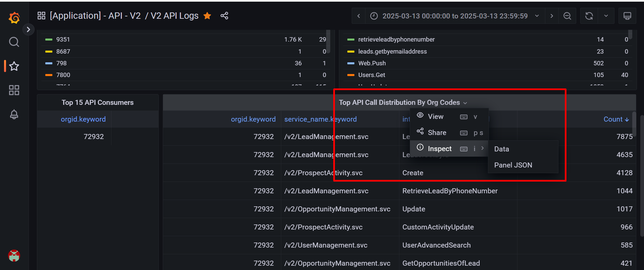
Task: Share the dashboard using the header share icon
Action: click(224, 16)
